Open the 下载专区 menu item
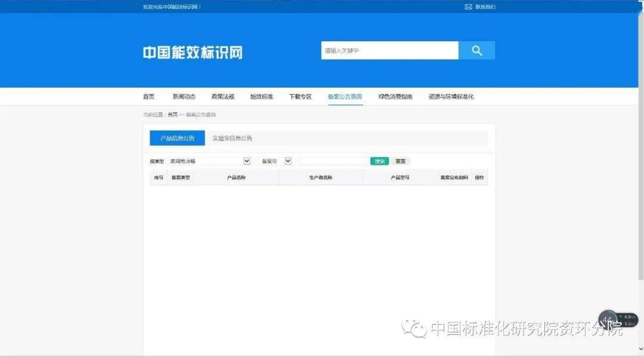644x357 pixels. (300, 97)
